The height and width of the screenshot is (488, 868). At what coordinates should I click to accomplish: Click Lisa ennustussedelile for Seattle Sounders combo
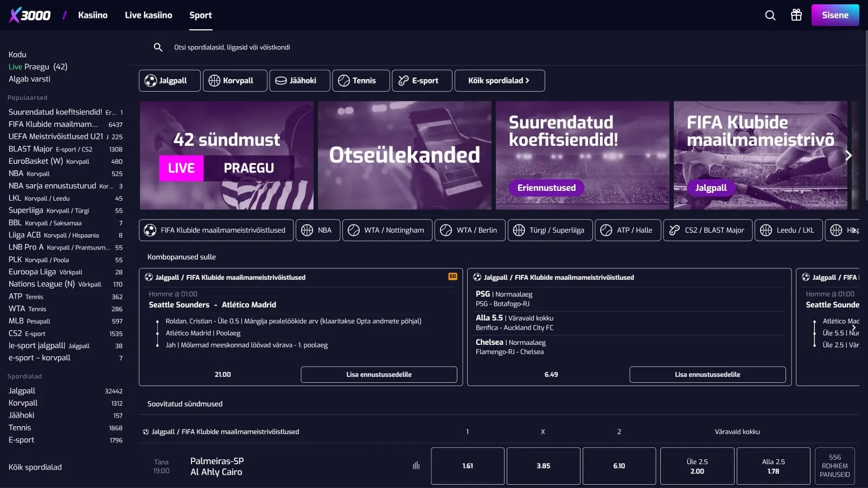tap(379, 375)
